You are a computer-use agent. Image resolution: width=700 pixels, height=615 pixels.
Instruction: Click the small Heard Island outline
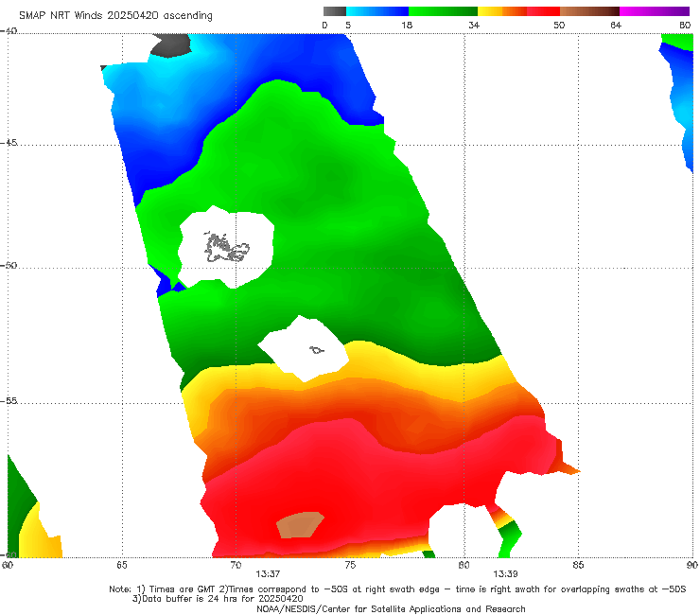click(x=317, y=350)
